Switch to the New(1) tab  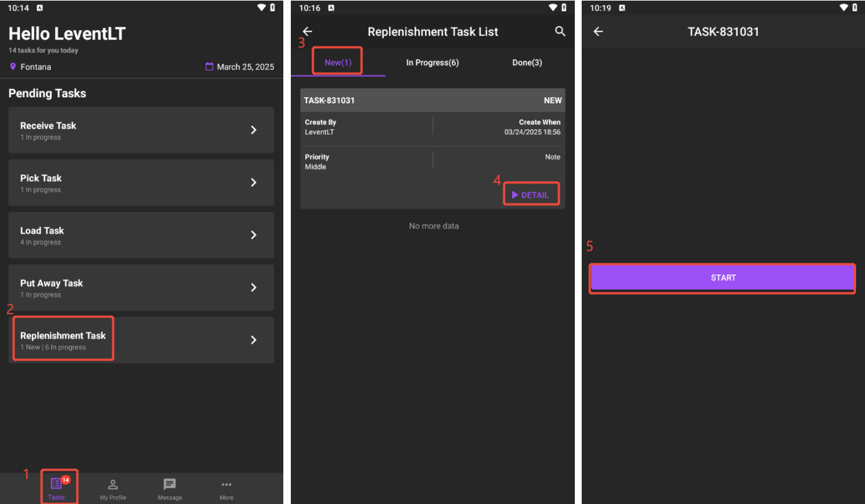pyautogui.click(x=338, y=63)
